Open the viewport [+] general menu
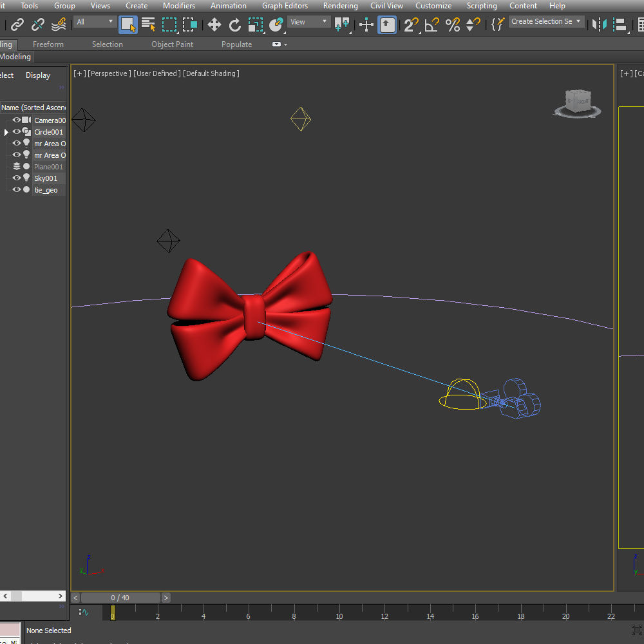 tap(80, 73)
